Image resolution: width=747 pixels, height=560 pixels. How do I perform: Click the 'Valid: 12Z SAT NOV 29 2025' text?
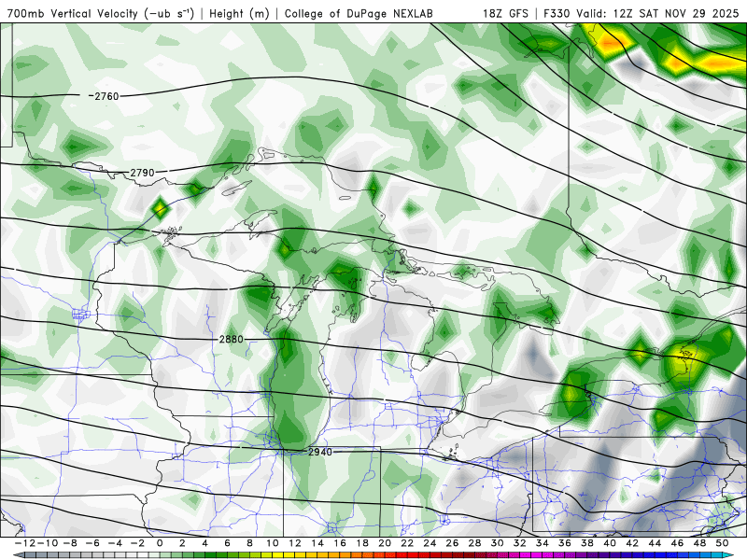657,13
